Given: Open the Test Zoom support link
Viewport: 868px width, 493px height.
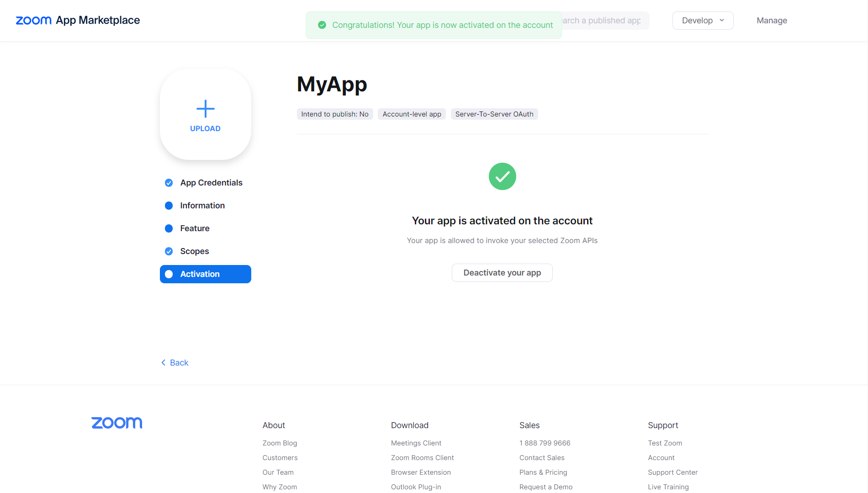Looking at the screenshot, I should click(665, 443).
